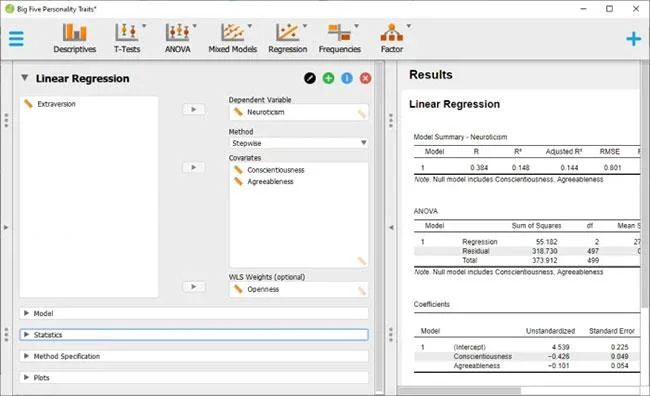Expand the Method Specification section
650x396 pixels.
click(194, 356)
